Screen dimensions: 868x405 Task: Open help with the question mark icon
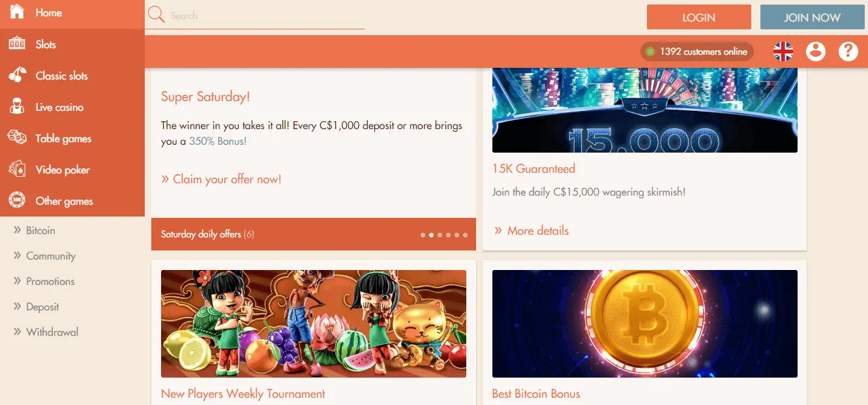click(x=848, y=52)
